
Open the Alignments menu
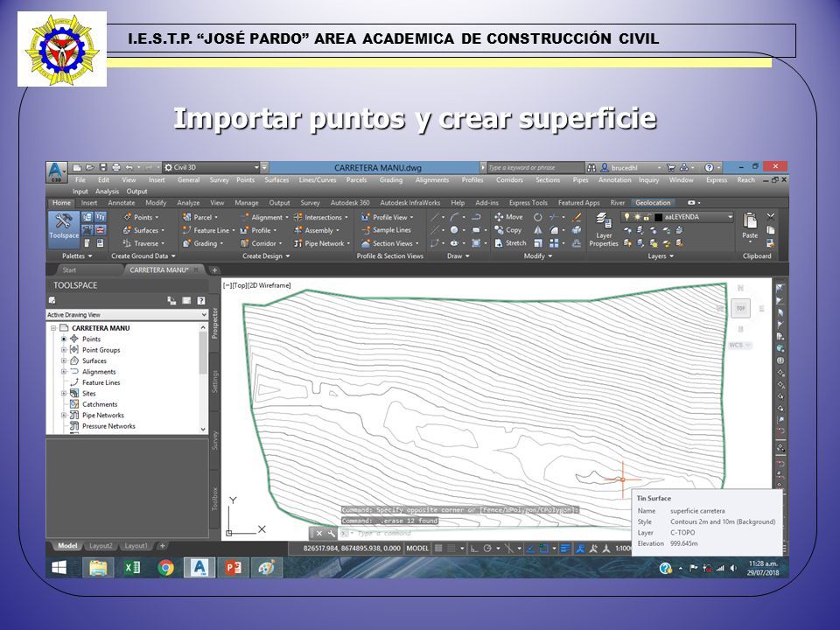coord(431,180)
